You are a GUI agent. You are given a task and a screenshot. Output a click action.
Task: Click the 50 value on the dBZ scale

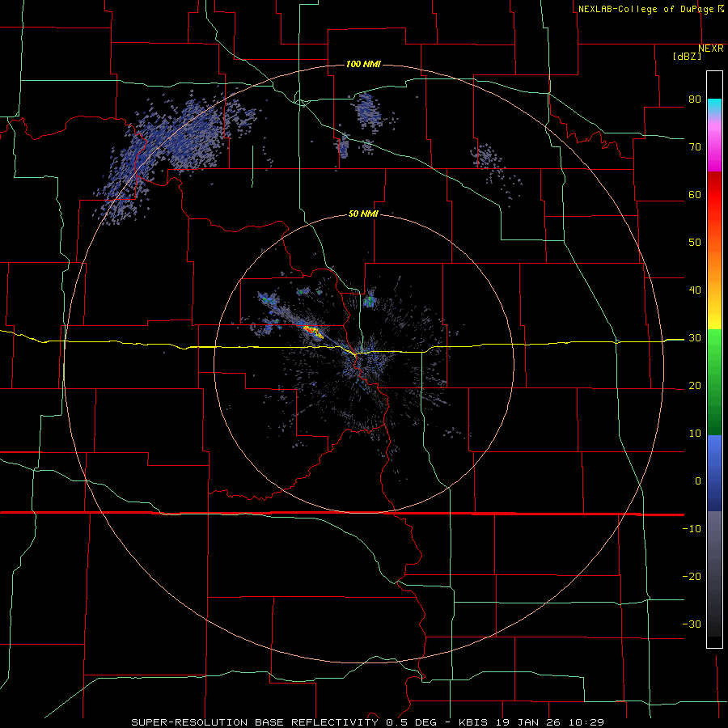click(x=695, y=243)
